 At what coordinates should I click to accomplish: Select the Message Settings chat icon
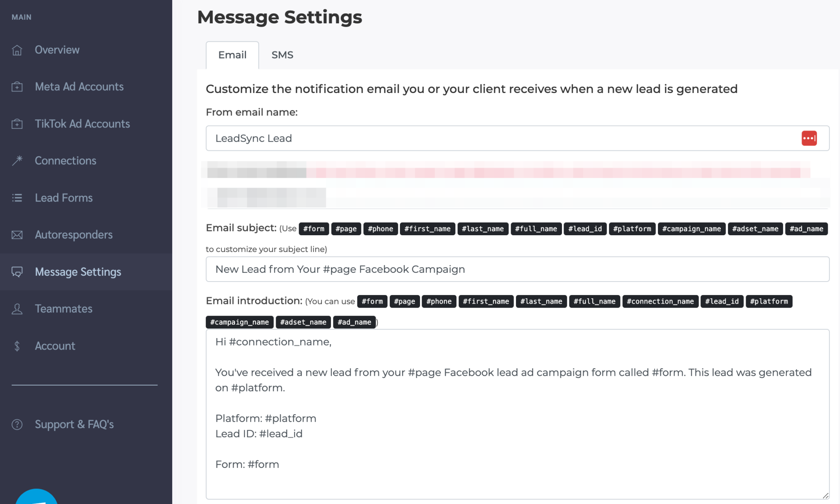pos(17,272)
